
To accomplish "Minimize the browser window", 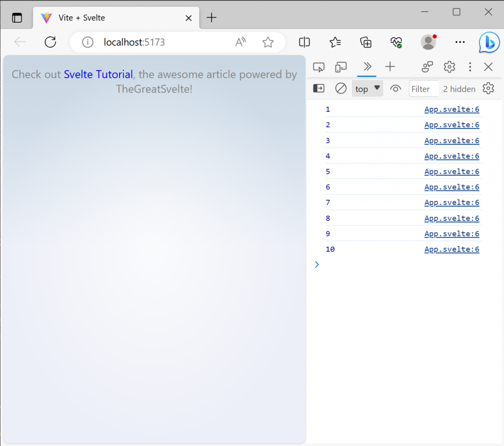I will (x=425, y=12).
